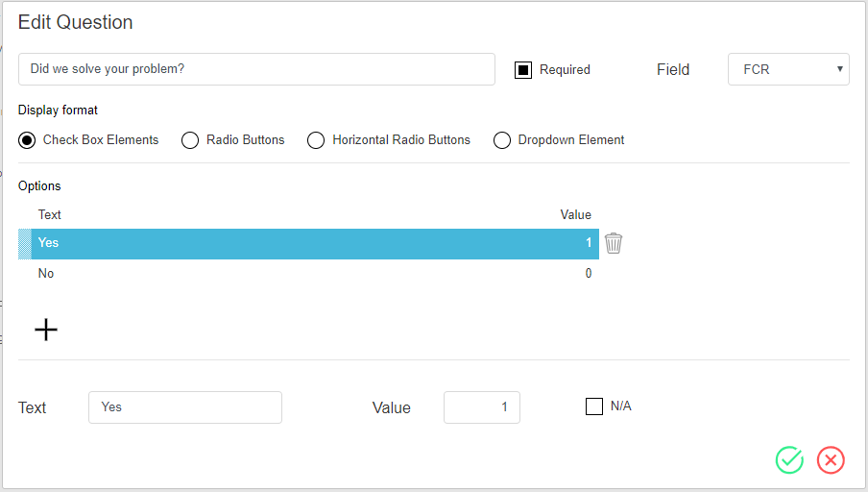
Task: Select the No option row
Action: click(288, 274)
